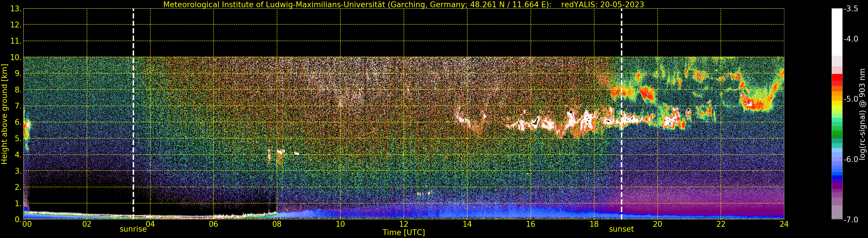Click the 11. height tick label
The width and height of the screenshot is (868, 238).
16,41
